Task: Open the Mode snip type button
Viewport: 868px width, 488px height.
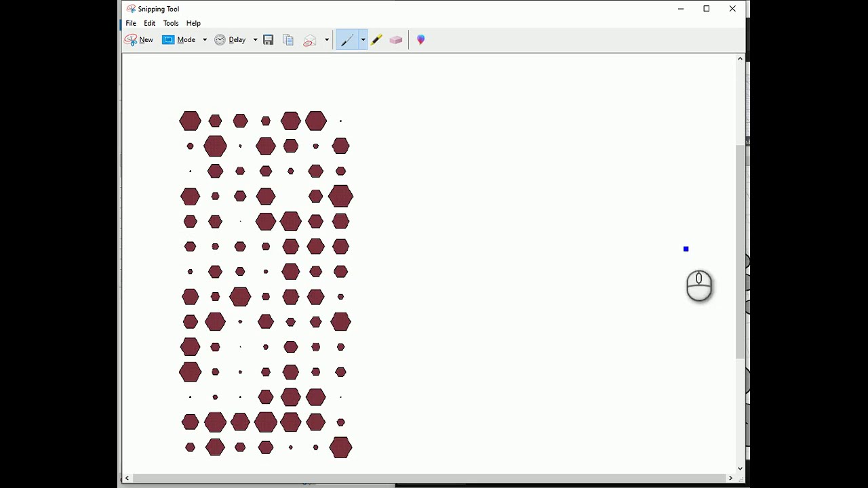Action: tap(179, 40)
